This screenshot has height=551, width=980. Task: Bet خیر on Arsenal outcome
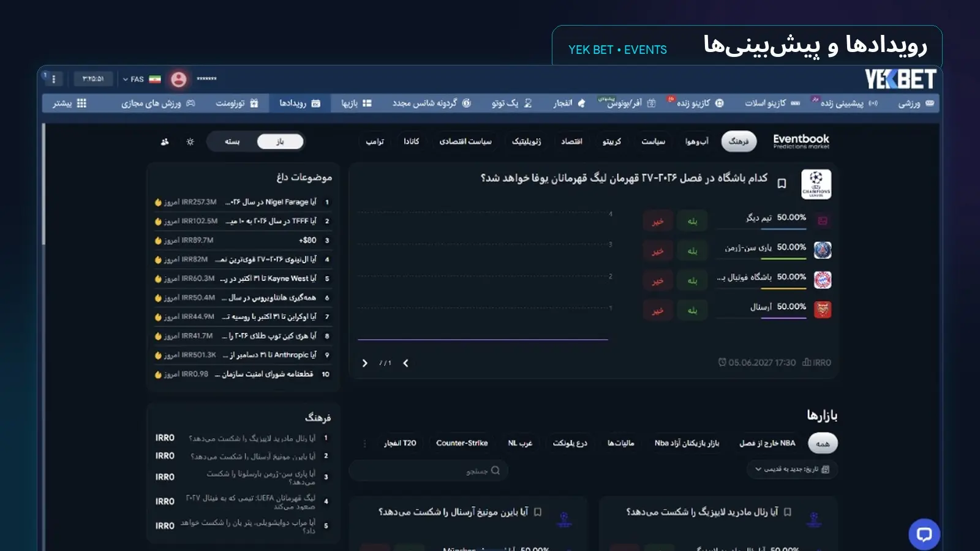(x=658, y=310)
